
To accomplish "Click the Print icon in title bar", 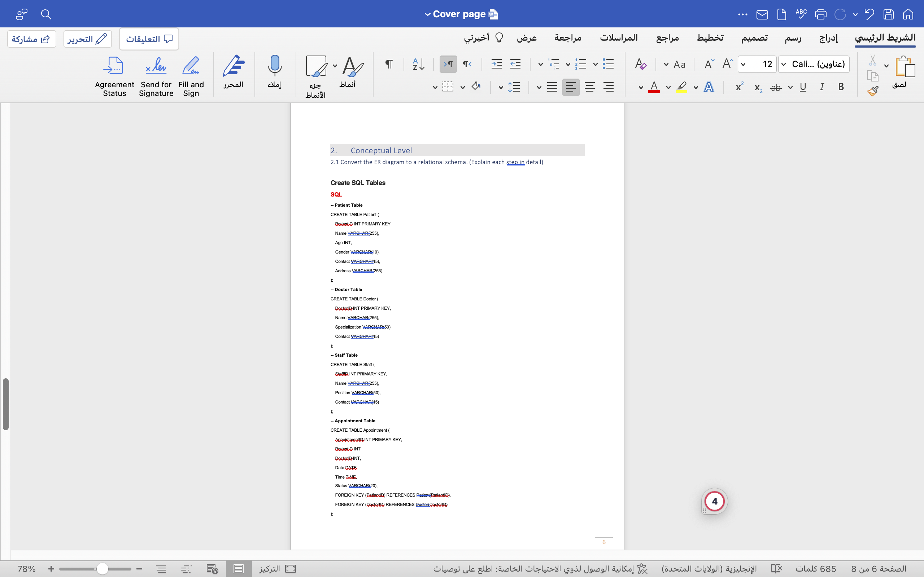I will point(820,14).
